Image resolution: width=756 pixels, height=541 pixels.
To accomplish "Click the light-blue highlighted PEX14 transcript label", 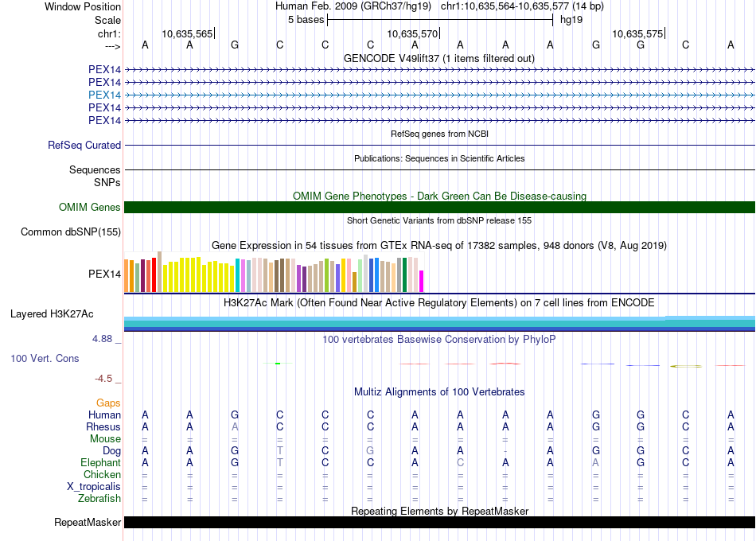I will point(105,95).
